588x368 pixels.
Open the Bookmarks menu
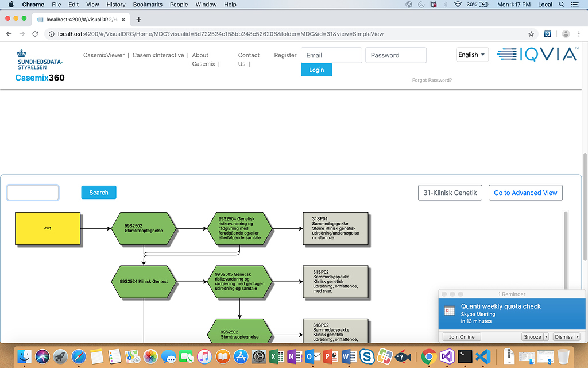(x=148, y=5)
